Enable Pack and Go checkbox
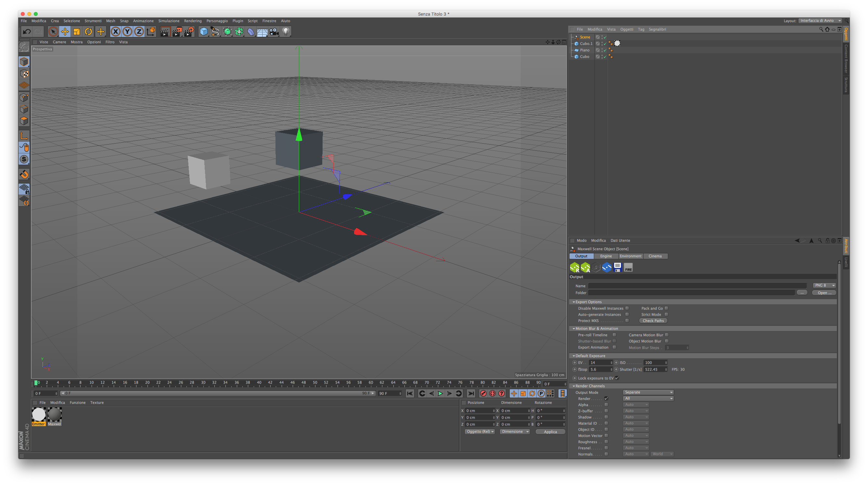Viewport: 868px width, 485px height. 666,308
